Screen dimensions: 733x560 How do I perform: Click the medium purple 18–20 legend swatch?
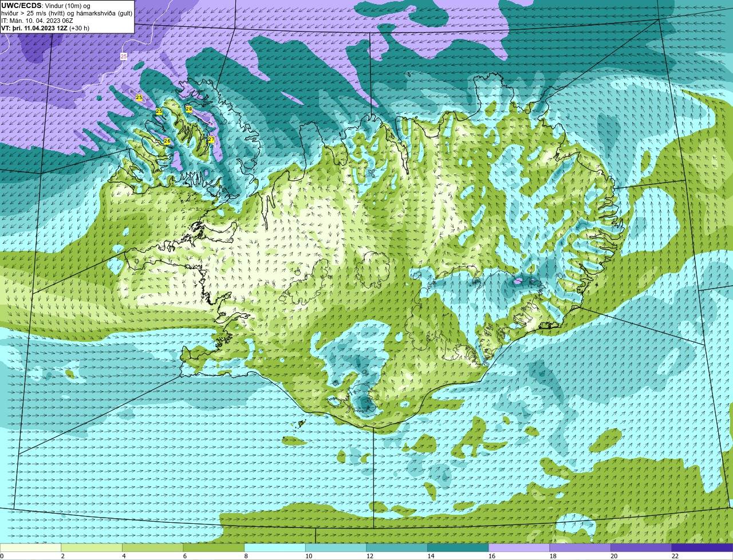(x=580, y=547)
